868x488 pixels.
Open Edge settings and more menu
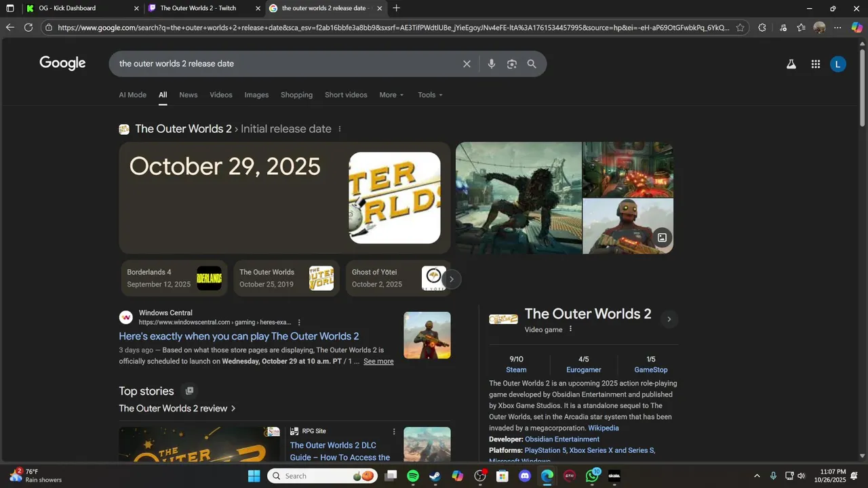(x=837, y=28)
